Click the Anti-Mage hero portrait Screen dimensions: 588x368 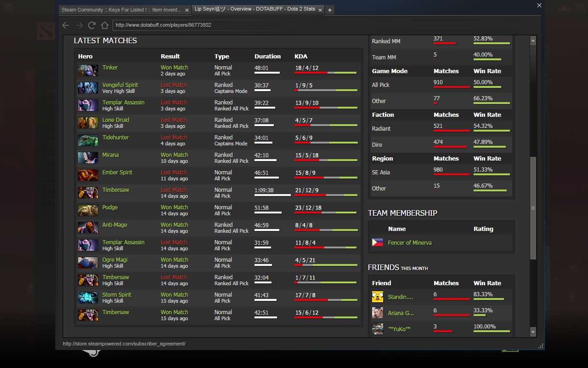coord(88,228)
